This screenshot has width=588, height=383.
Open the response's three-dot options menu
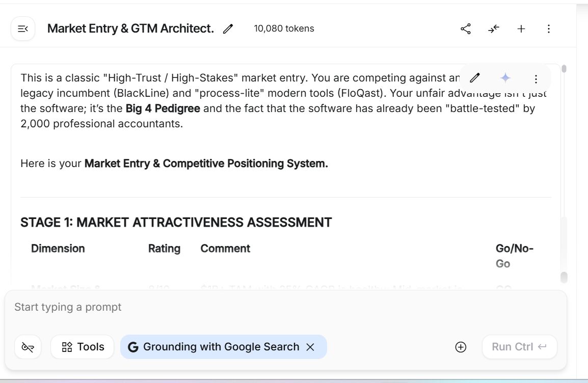[536, 79]
